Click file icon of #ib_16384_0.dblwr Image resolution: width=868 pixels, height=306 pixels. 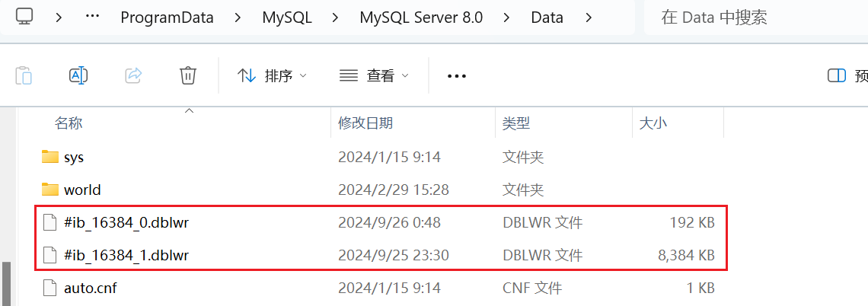tap(50, 222)
